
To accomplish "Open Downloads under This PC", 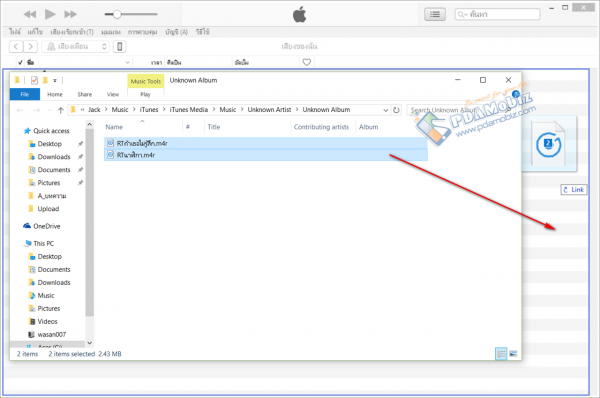I will click(54, 282).
